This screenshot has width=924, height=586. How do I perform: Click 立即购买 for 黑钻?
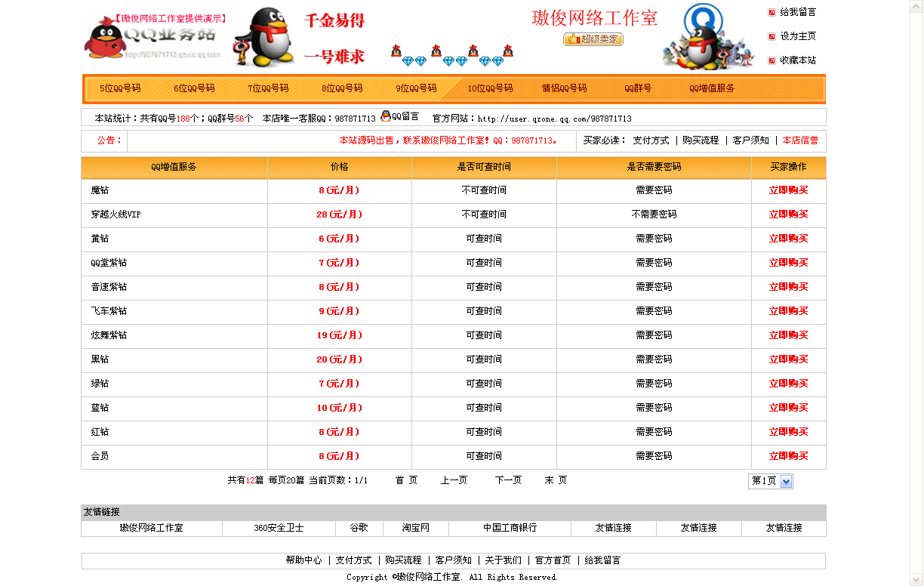coord(788,359)
